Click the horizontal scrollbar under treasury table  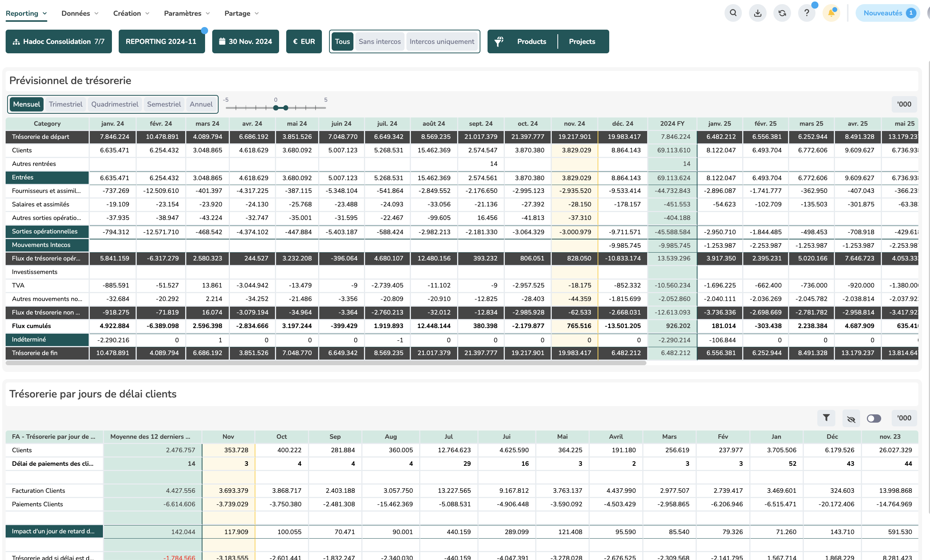coord(326,363)
